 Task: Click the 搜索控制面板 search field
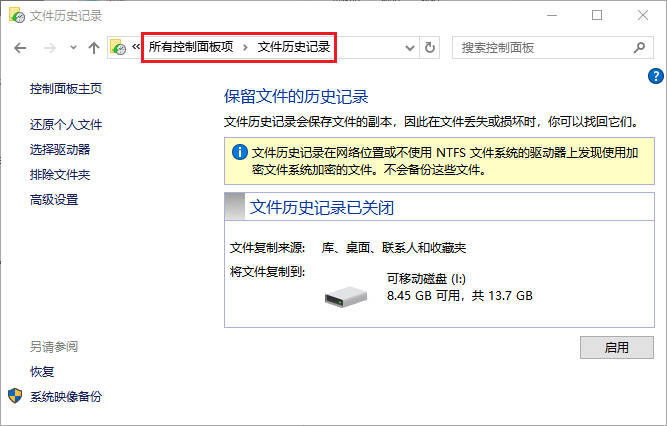[552, 48]
